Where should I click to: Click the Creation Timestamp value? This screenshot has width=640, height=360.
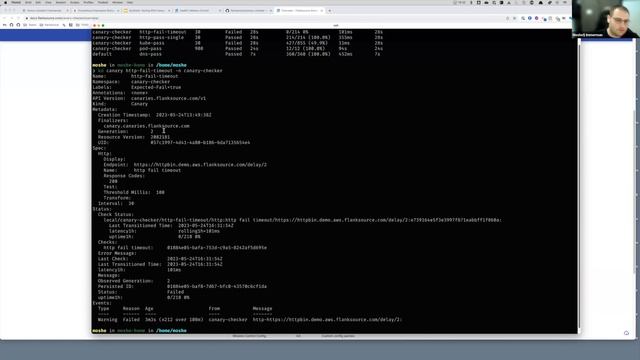184,115
